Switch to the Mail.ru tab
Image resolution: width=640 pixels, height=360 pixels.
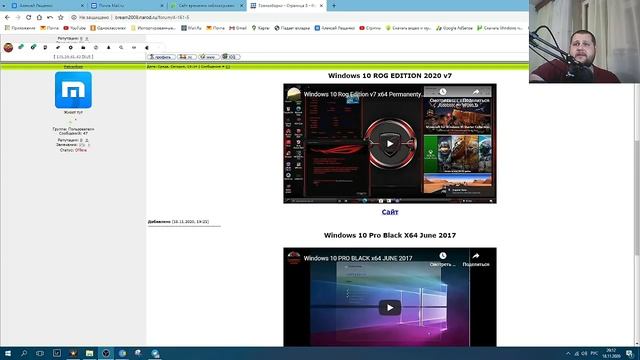pyautogui.click(x=127, y=6)
